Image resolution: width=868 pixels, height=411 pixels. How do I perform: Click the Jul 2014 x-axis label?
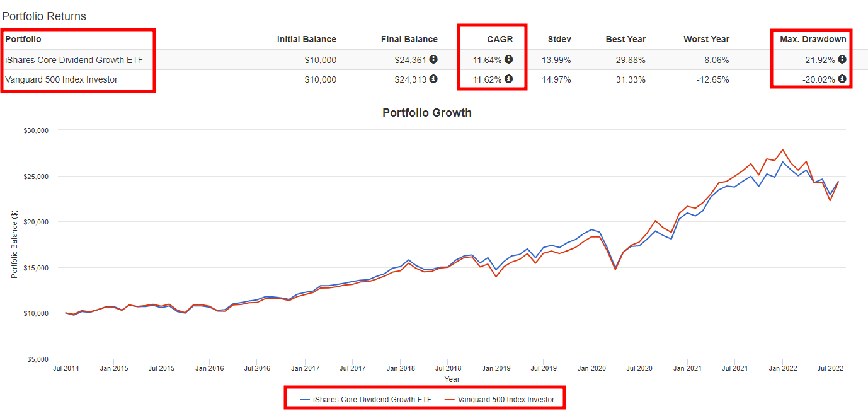(x=65, y=368)
